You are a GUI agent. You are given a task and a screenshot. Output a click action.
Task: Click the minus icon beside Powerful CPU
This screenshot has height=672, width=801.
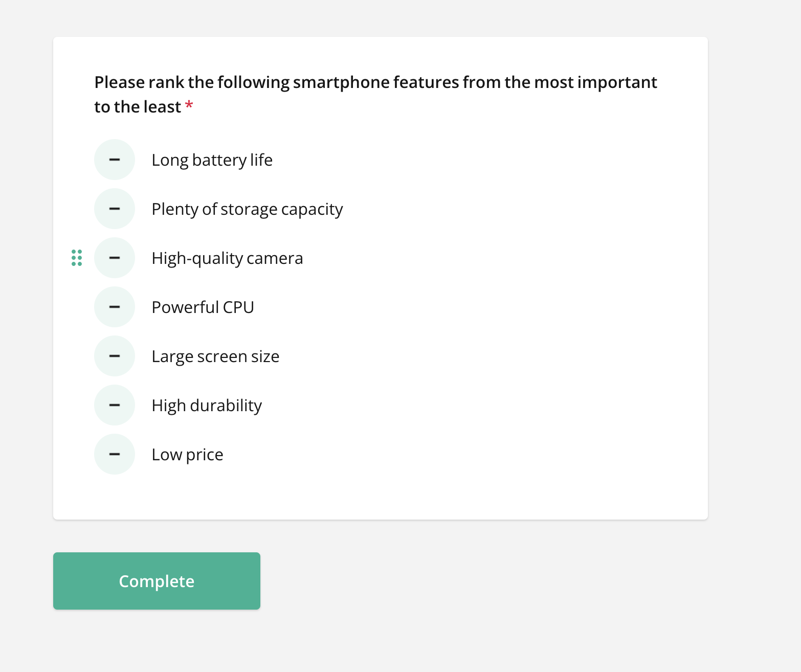point(115,307)
